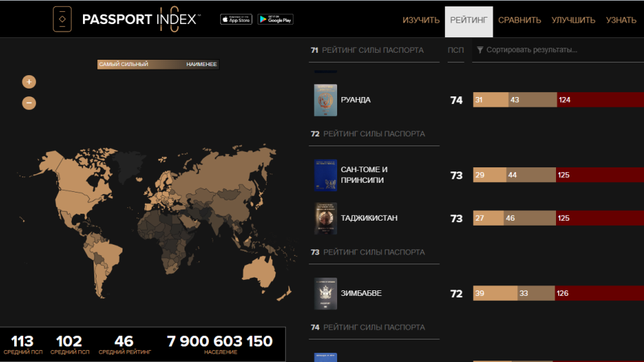Viewport: 644px width, 362px height.
Task: Open the App Store download badge
Action: click(x=236, y=20)
